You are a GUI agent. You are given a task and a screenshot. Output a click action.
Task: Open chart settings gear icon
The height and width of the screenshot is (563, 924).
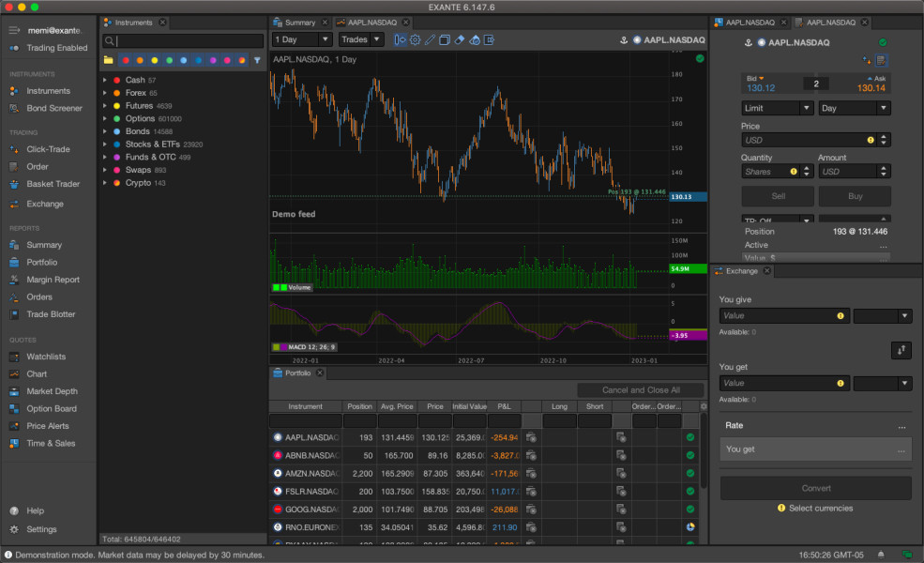click(415, 39)
